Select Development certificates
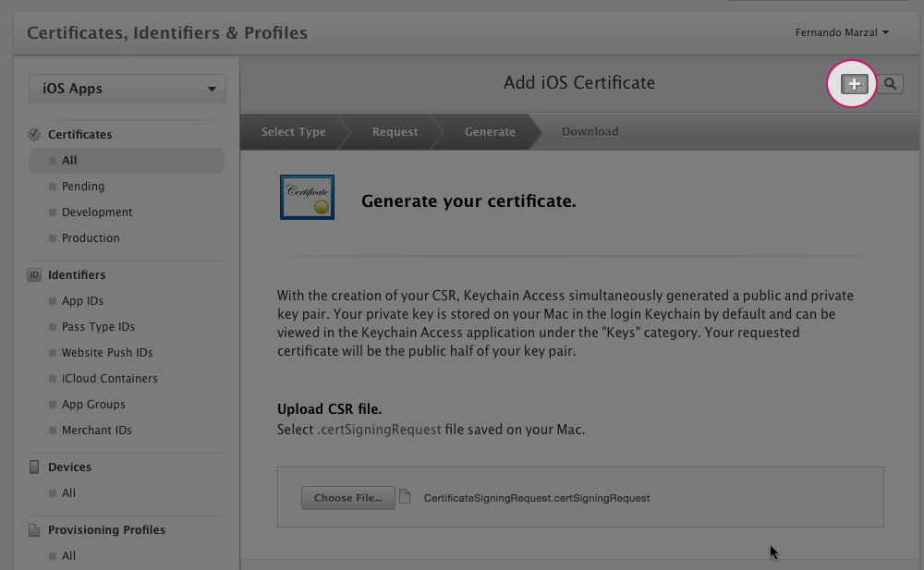 click(97, 212)
